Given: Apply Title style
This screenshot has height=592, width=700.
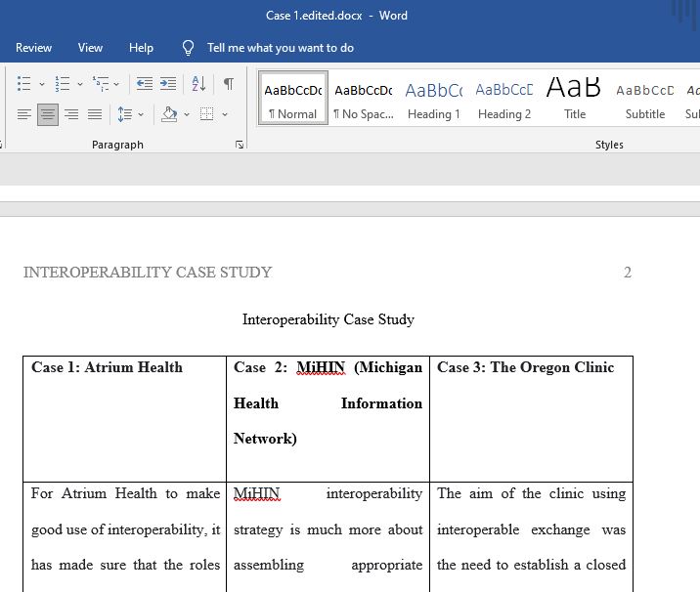Looking at the screenshot, I should click(575, 98).
